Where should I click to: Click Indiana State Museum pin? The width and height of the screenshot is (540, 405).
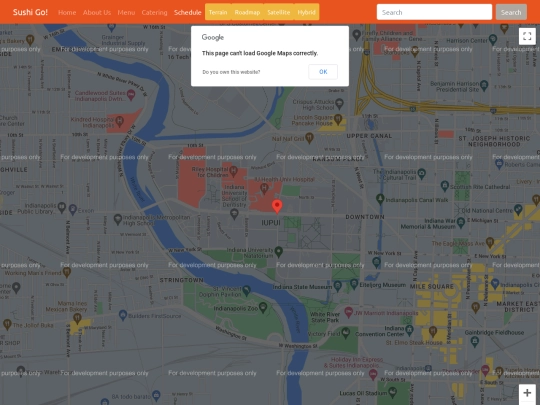pyautogui.click(x=338, y=285)
